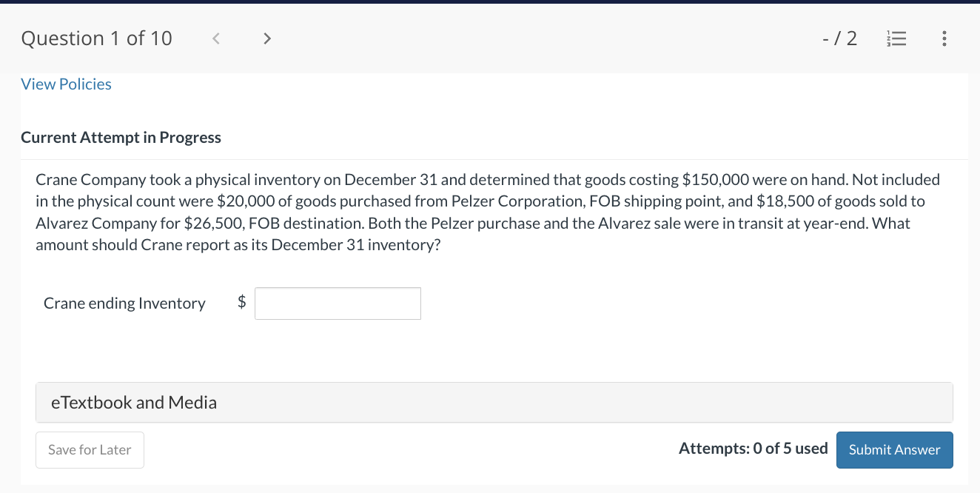This screenshot has width=980, height=493.
Task: Click Save for Later
Action: click(x=90, y=449)
